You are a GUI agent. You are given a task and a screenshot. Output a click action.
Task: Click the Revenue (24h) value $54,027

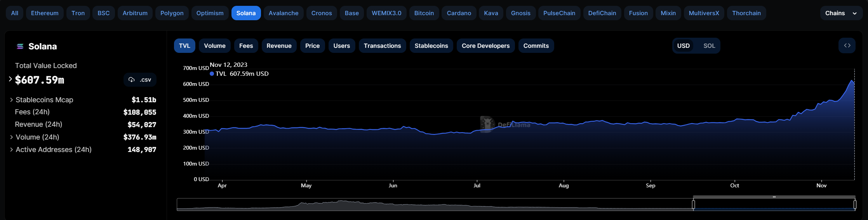[x=142, y=125]
